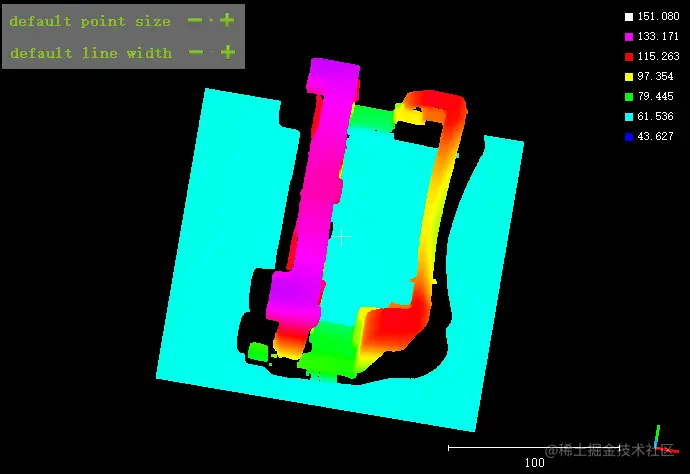Select the 133.171 scale value text
The image size is (690, 474).
(x=658, y=36)
